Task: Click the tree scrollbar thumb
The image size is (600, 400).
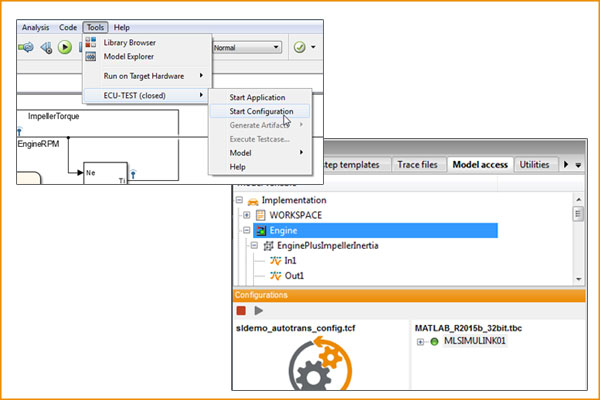Action: click(x=578, y=214)
